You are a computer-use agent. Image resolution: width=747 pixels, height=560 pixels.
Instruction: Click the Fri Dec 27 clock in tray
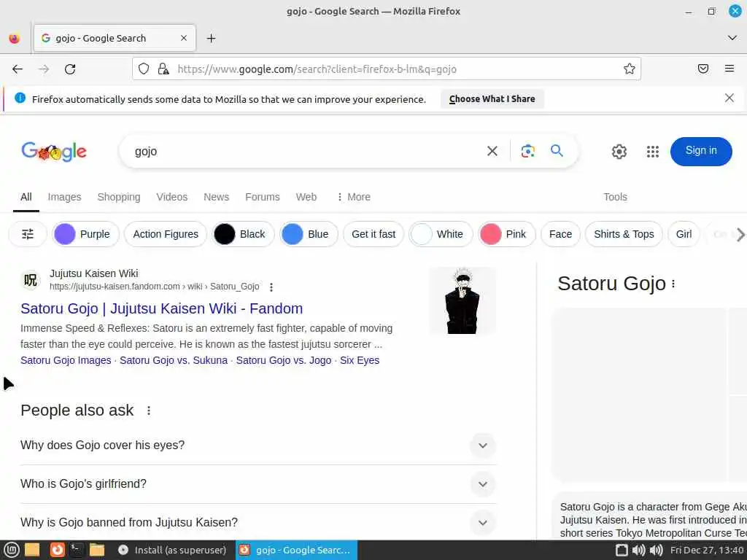click(707, 550)
